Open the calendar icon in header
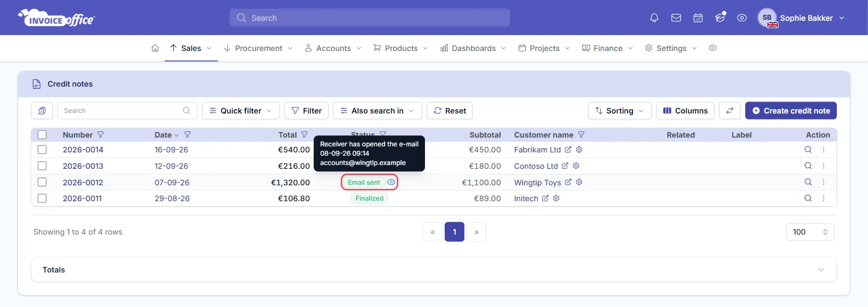This screenshot has width=868, height=307. coord(698,18)
